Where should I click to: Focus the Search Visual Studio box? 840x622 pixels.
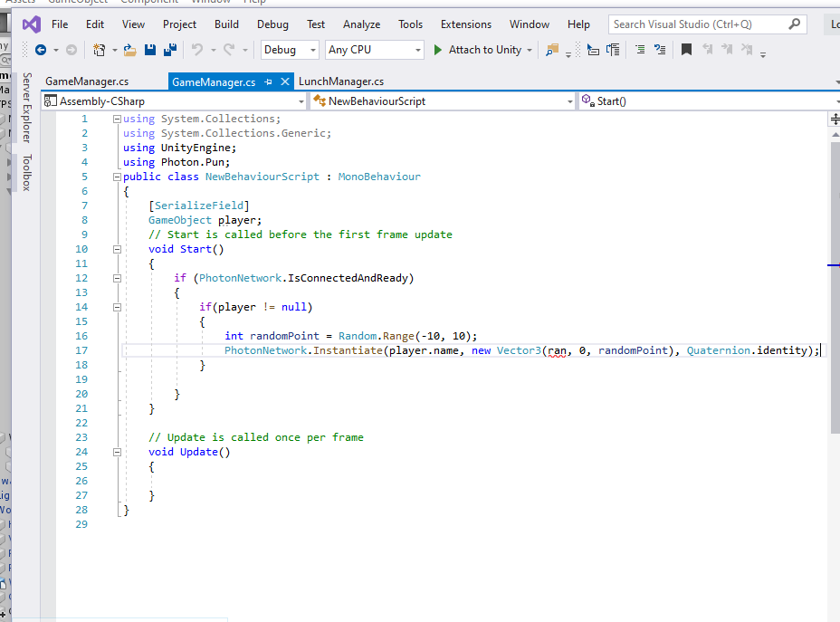tap(707, 24)
